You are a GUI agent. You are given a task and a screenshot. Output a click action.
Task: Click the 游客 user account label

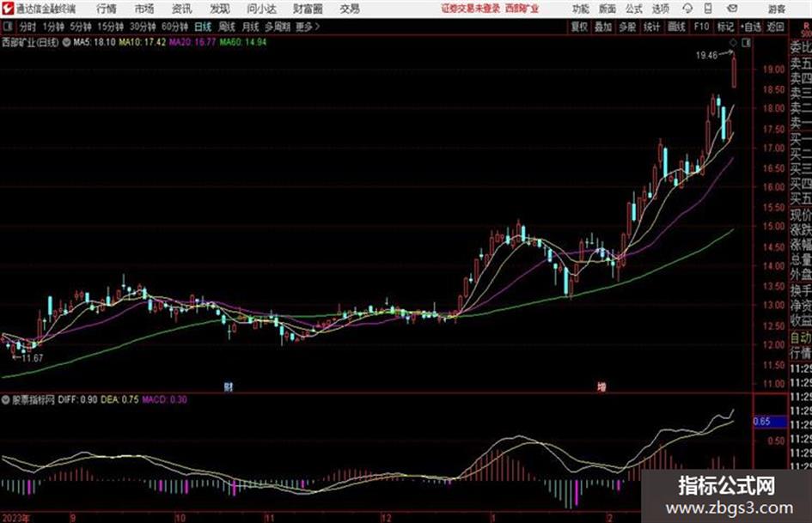point(777,9)
